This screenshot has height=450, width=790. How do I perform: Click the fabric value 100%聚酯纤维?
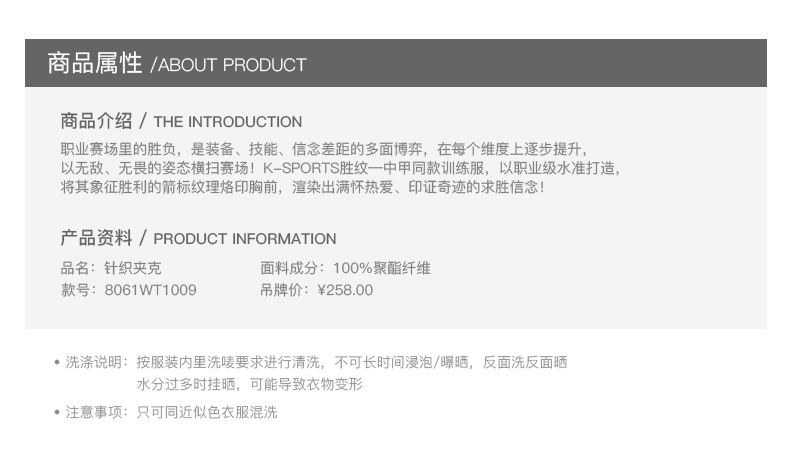coord(381,268)
